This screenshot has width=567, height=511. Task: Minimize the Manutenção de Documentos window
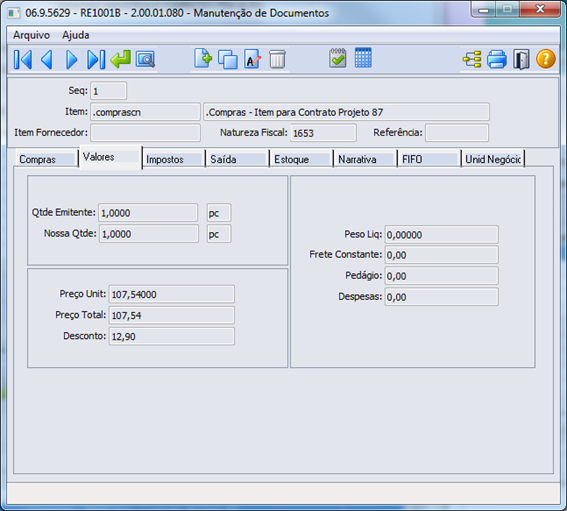tap(483, 9)
